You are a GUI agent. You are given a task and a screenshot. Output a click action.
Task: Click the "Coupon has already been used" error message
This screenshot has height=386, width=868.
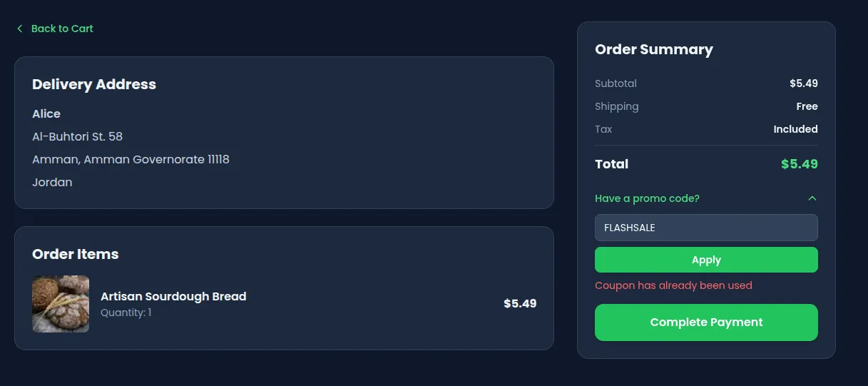click(x=673, y=285)
